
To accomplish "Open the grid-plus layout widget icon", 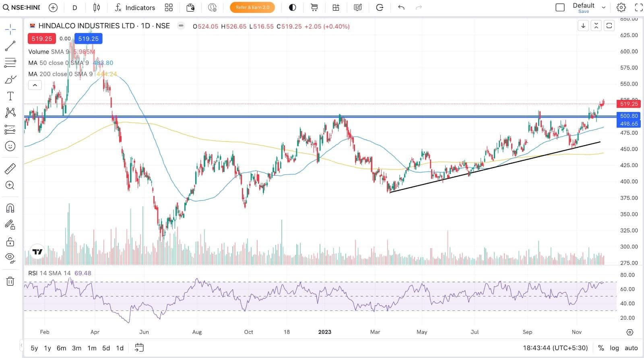I will tap(336, 7).
